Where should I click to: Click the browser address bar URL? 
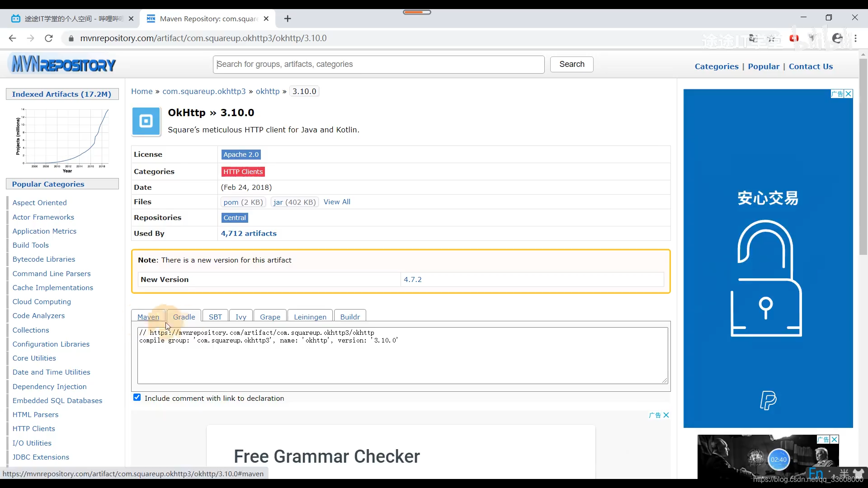pos(203,38)
